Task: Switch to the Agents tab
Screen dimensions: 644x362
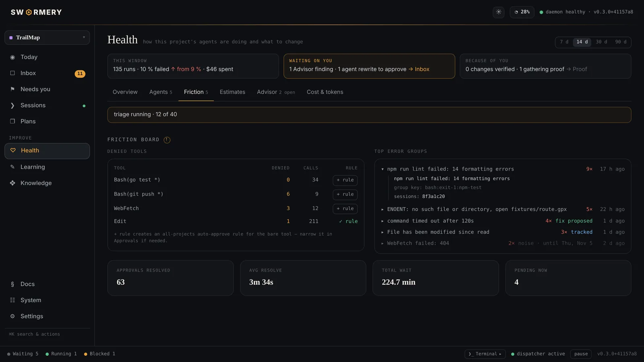Action: coord(161,92)
